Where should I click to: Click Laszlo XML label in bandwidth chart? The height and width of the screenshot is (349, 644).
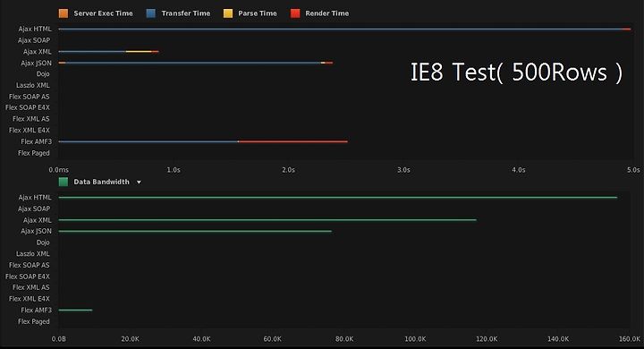(x=33, y=253)
